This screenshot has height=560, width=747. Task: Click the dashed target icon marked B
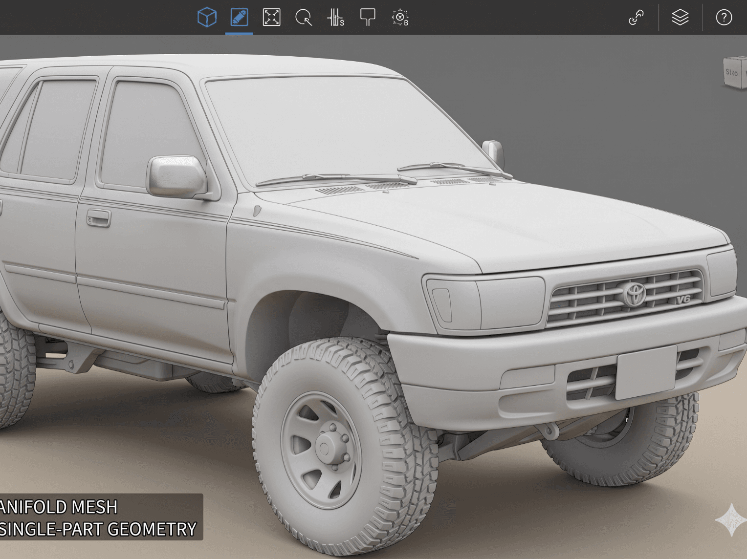pos(400,18)
